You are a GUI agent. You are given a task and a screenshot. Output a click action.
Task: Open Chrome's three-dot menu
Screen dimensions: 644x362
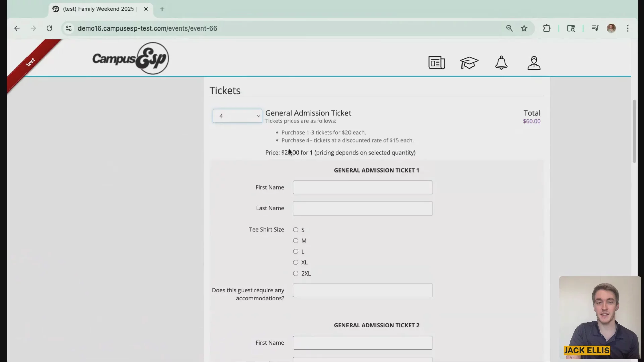tap(628, 28)
